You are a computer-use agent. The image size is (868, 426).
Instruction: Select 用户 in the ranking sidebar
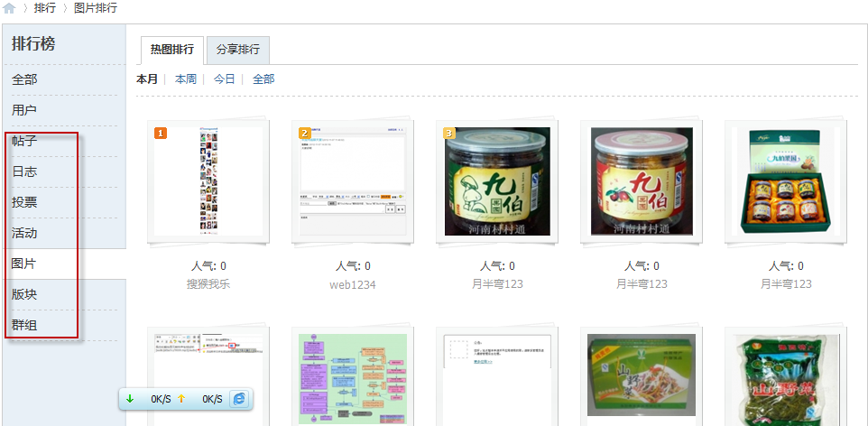click(x=24, y=110)
